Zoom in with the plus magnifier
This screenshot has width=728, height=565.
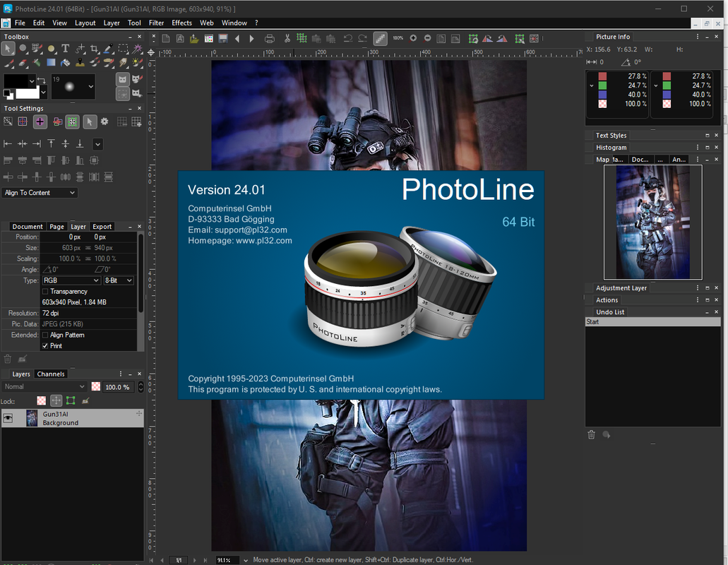[413, 39]
